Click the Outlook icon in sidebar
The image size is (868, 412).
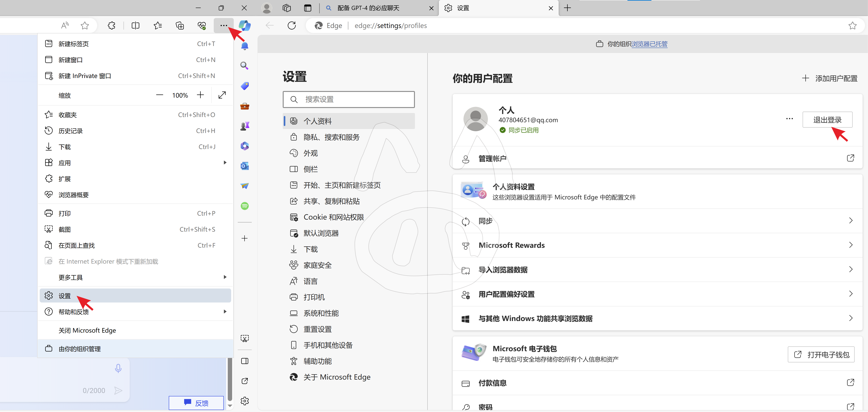pos(245,166)
